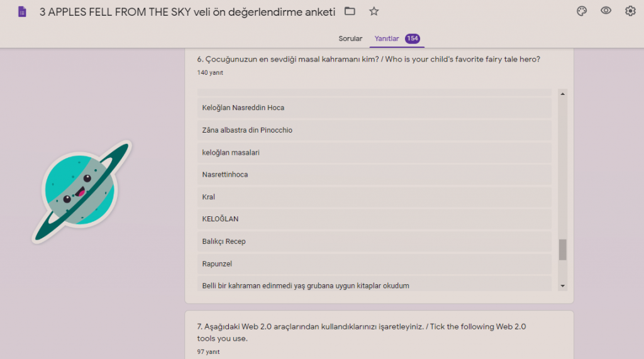The width and height of the screenshot is (644, 359).
Task: Star this form
Action: coord(374,11)
